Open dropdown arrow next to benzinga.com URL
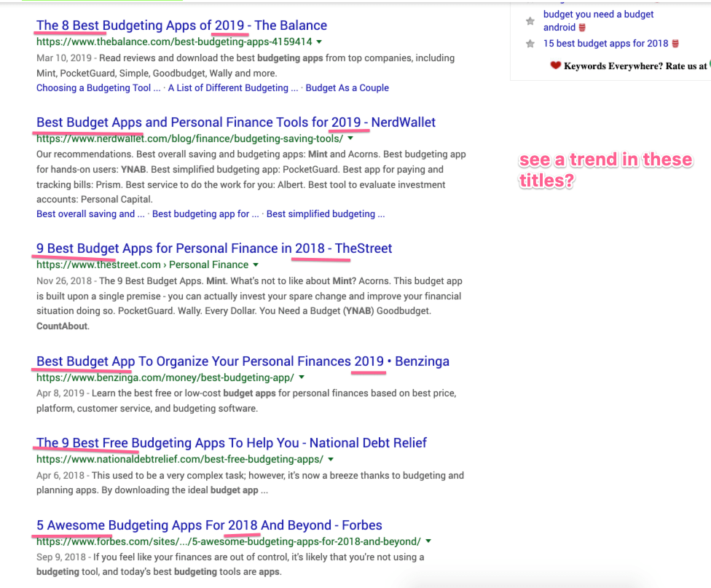Screen dimensions: 711x588 tap(302, 377)
